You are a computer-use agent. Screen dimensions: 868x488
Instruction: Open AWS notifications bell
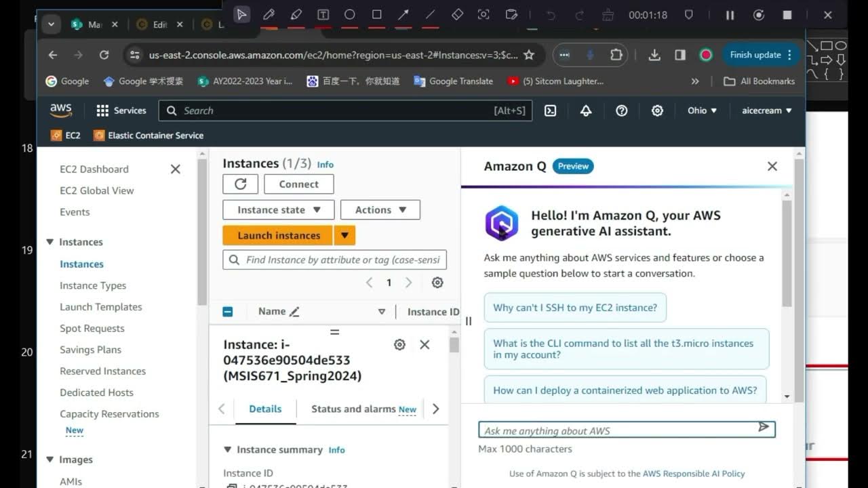pyautogui.click(x=586, y=110)
